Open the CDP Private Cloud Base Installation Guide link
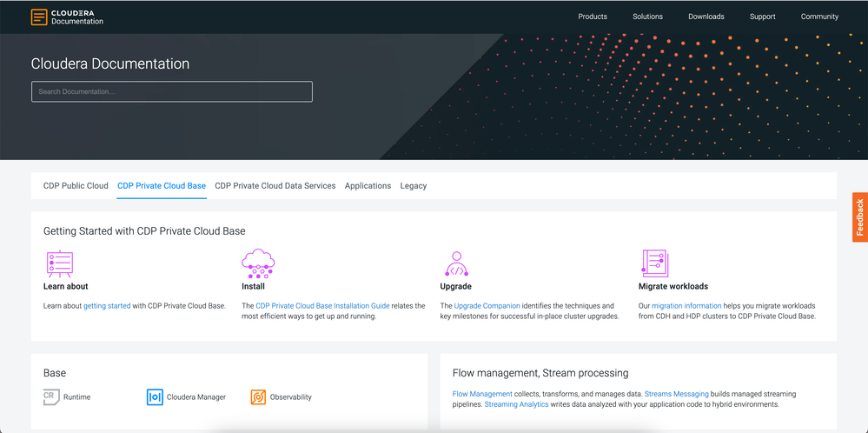868x433 pixels. (322, 306)
